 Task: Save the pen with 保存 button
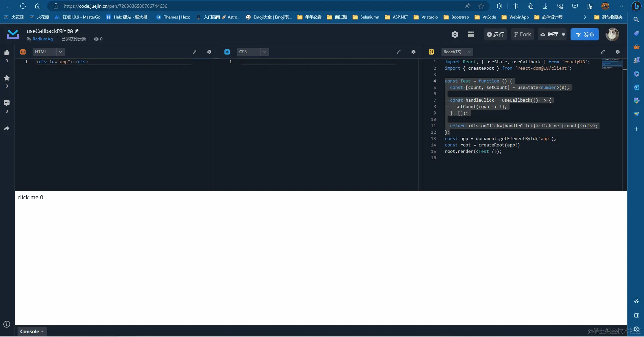549,34
